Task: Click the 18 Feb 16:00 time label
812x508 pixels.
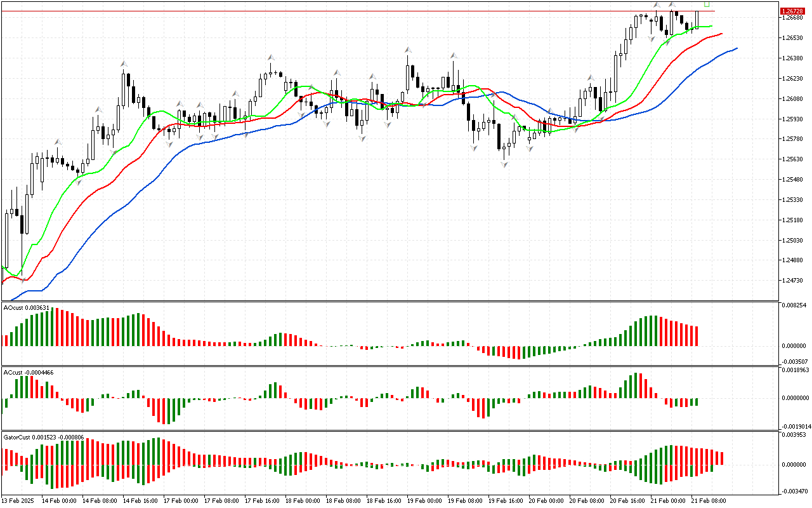Action: tap(384, 500)
